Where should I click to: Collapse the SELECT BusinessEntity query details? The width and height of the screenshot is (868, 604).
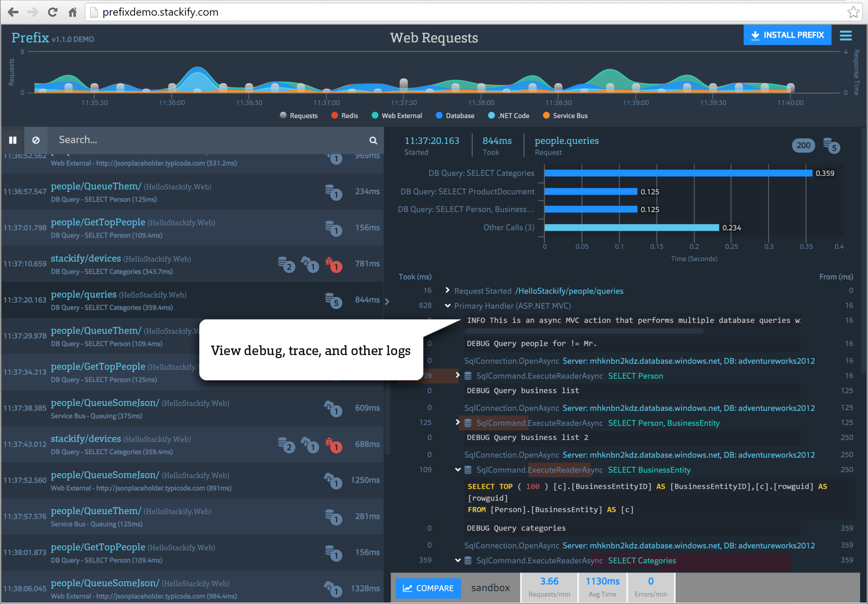tap(458, 470)
